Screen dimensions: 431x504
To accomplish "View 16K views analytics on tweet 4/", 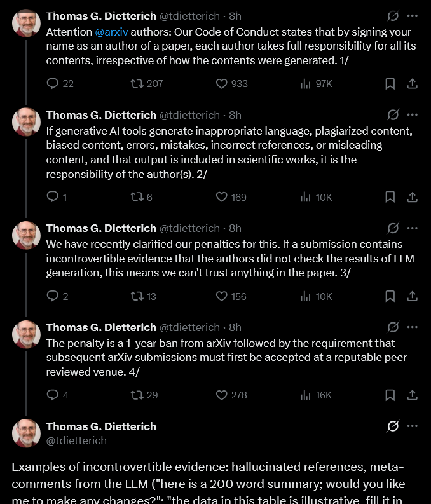I will click(x=316, y=395).
